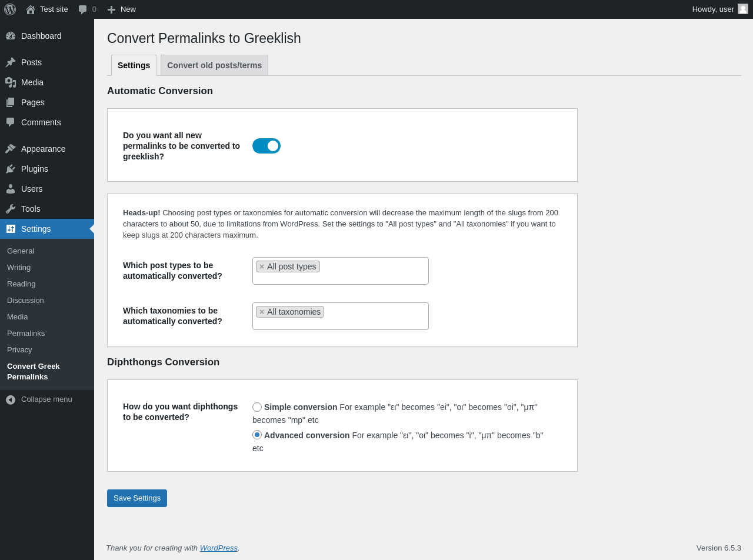Click the WordPress logo icon
753x560 pixels.
pos(10,9)
